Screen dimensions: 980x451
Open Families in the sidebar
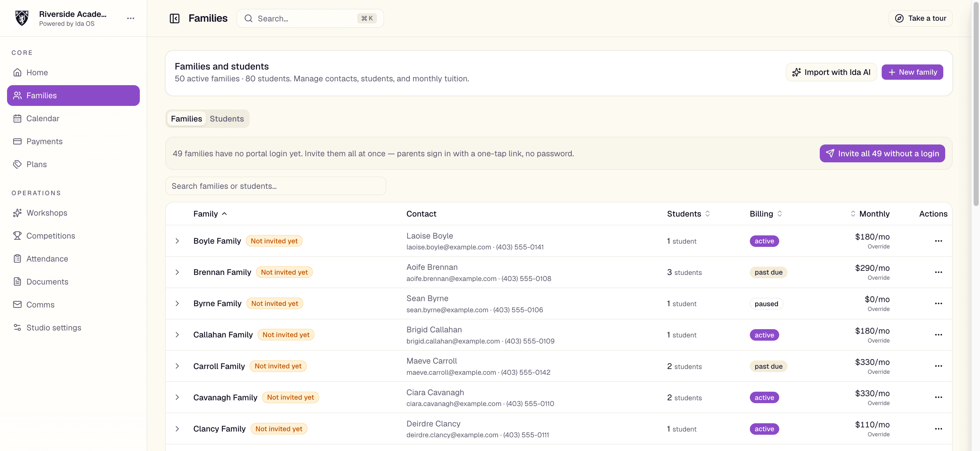(x=73, y=95)
